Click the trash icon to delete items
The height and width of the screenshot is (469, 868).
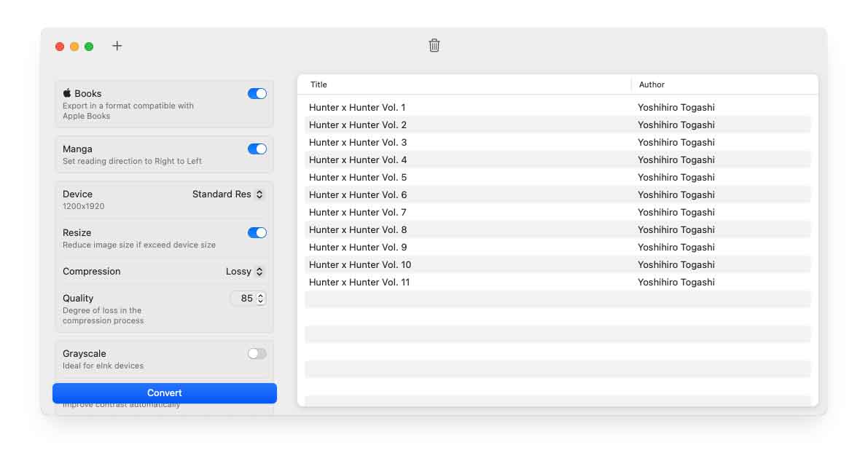pos(434,46)
